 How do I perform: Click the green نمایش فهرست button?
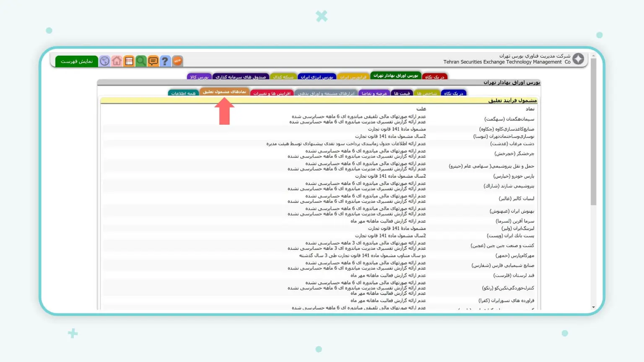[x=77, y=61]
